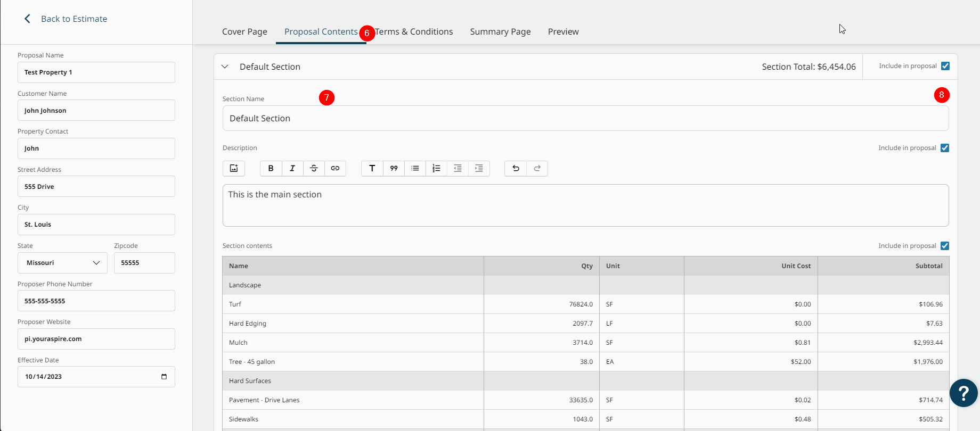Select the Mulch row name cell
This screenshot has height=431, width=980.
click(353, 343)
